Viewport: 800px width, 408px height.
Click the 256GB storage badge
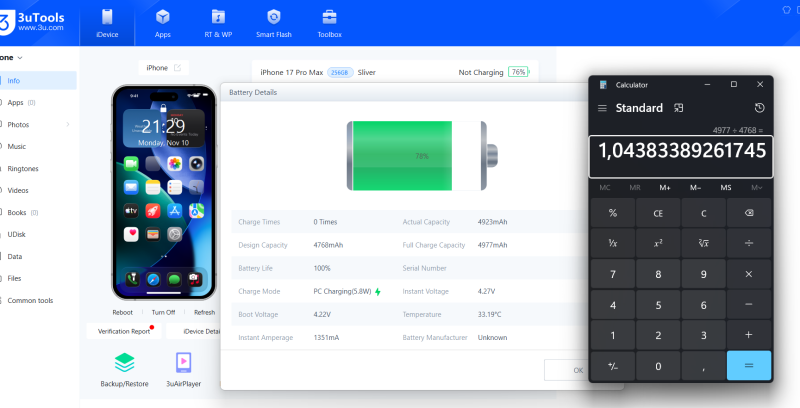[x=340, y=72]
